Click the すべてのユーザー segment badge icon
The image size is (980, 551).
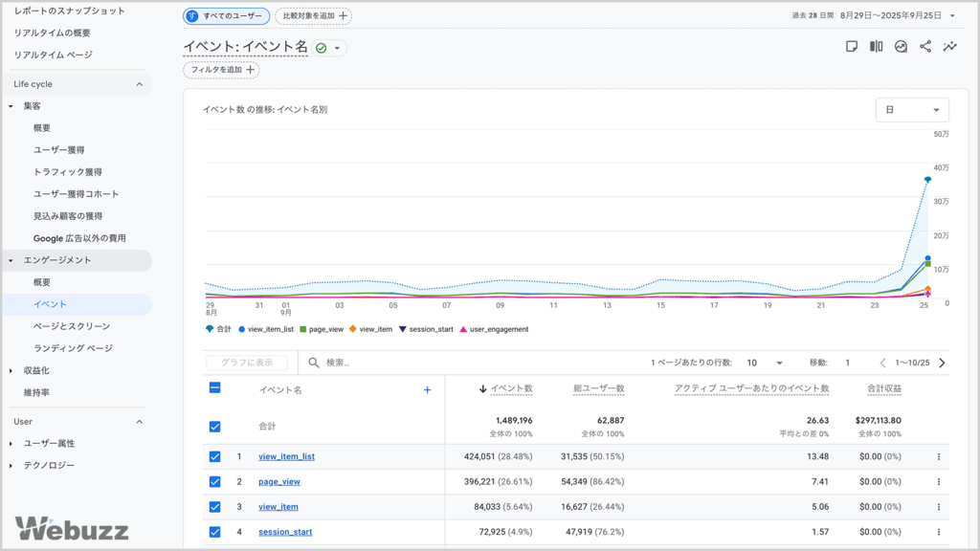coord(192,15)
